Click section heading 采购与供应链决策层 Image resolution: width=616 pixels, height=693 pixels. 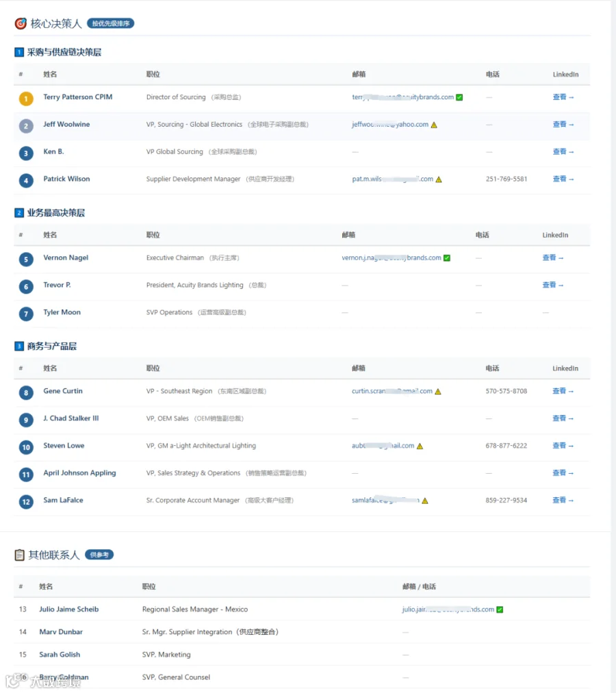tap(64, 52)
